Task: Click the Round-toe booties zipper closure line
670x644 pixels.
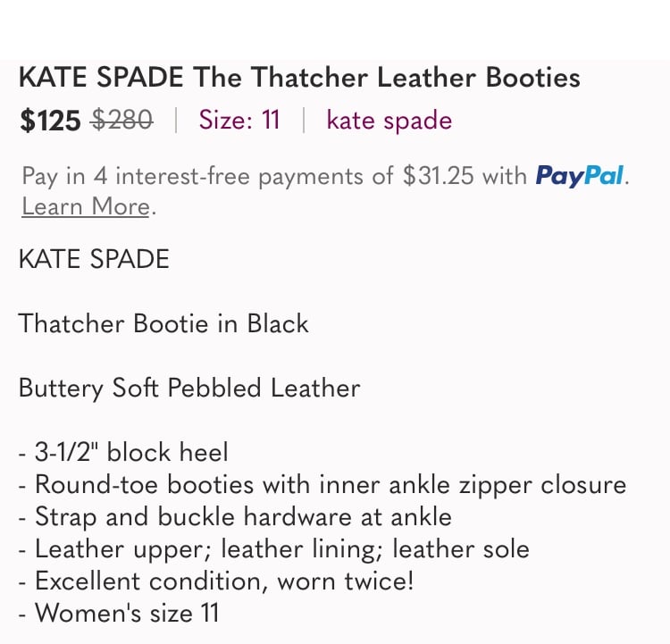Action: pos(322,485)
